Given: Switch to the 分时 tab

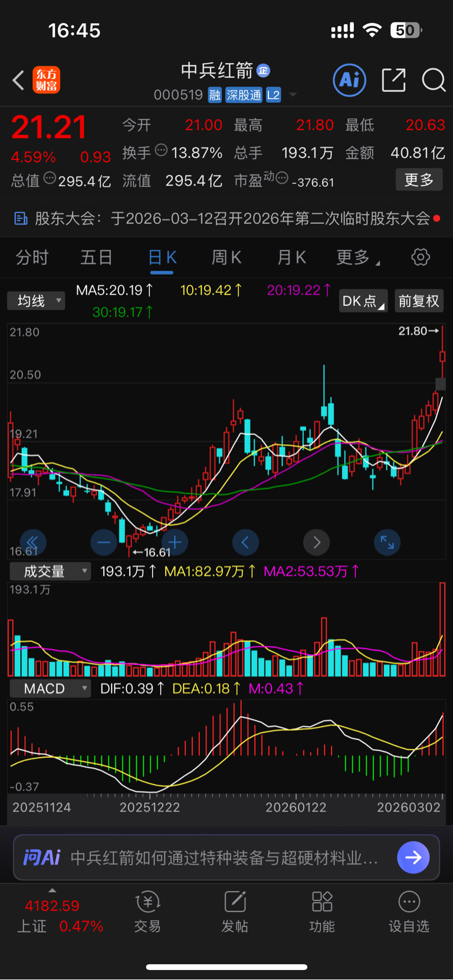Looking at the screenshot, I should (32, 258).
